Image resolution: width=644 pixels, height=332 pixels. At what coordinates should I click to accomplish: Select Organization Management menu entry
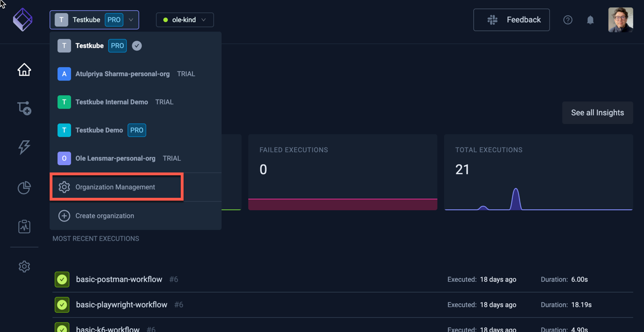click(x=116, y=187)
